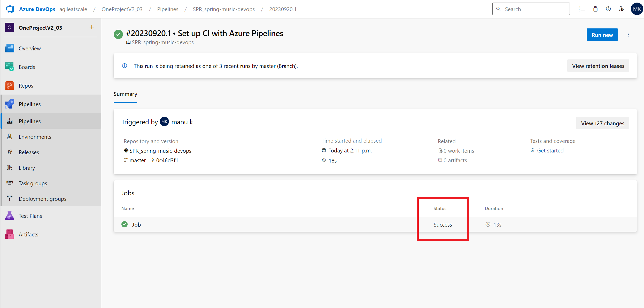This screenshot has height=308, width=644.
Task: Select the Summary tab
Action: click(126, 94)
